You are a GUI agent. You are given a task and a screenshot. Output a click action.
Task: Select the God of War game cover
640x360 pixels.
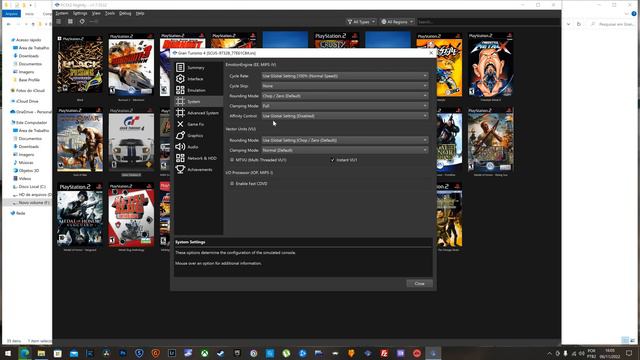tap(80, 140)
